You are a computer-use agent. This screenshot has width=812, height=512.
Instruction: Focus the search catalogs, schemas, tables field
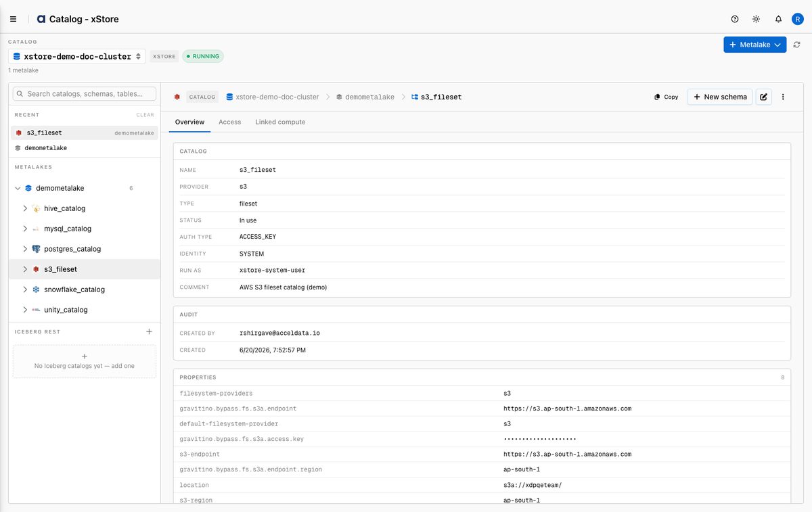click(x=85, y=94)
